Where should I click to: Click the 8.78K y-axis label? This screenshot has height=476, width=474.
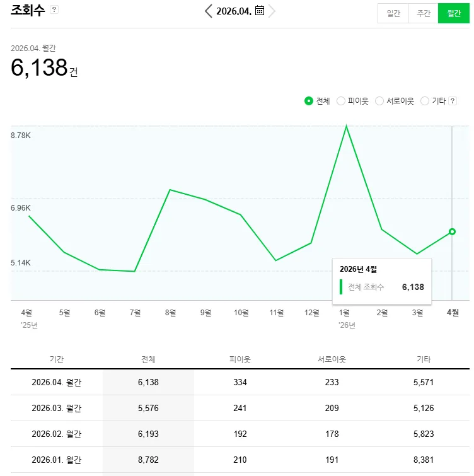(x=21, y=136)
